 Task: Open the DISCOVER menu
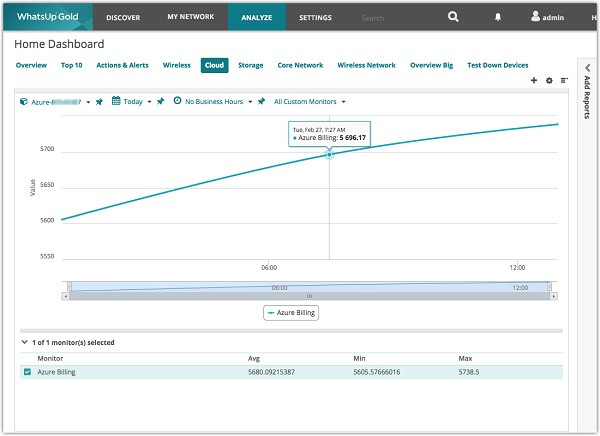[123, 17]
